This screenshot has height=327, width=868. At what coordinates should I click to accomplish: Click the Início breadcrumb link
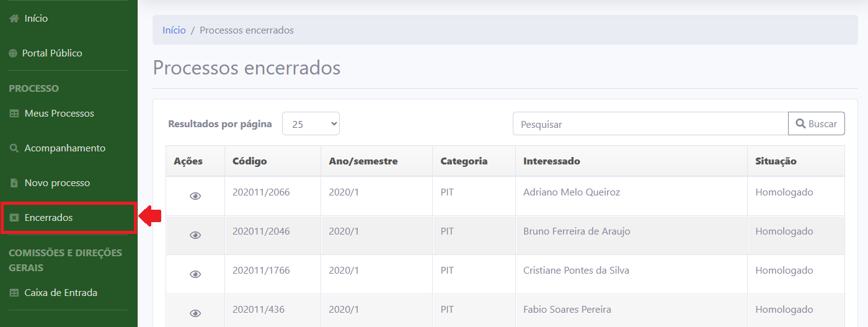click(174, 30)
